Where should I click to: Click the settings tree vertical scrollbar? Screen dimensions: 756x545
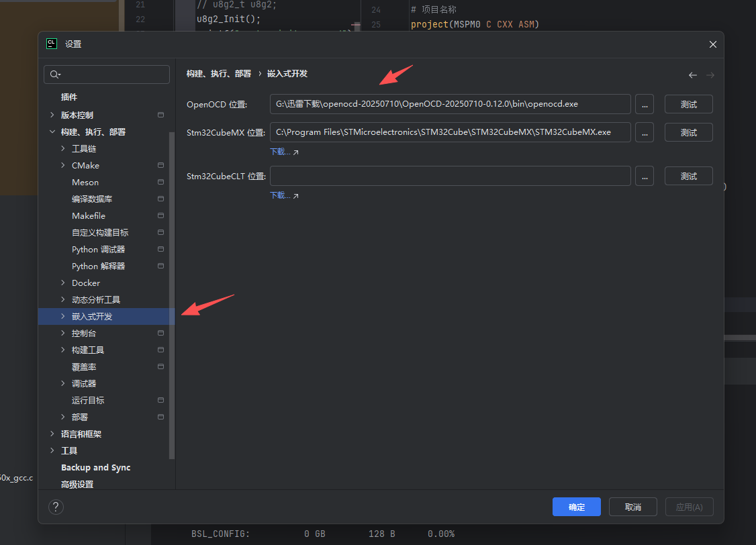pyautogui.click(x=172, y=295)
